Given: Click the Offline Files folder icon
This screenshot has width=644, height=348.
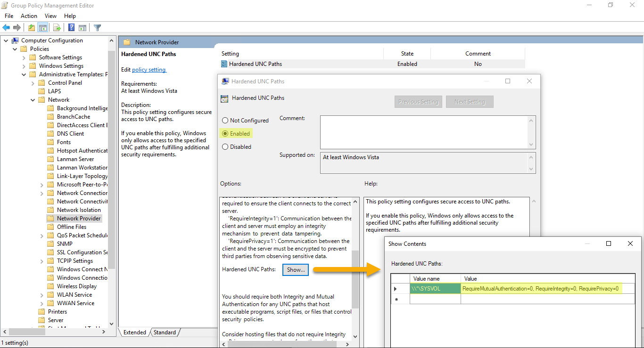Looking at the screenshot, I should point(51,227).
